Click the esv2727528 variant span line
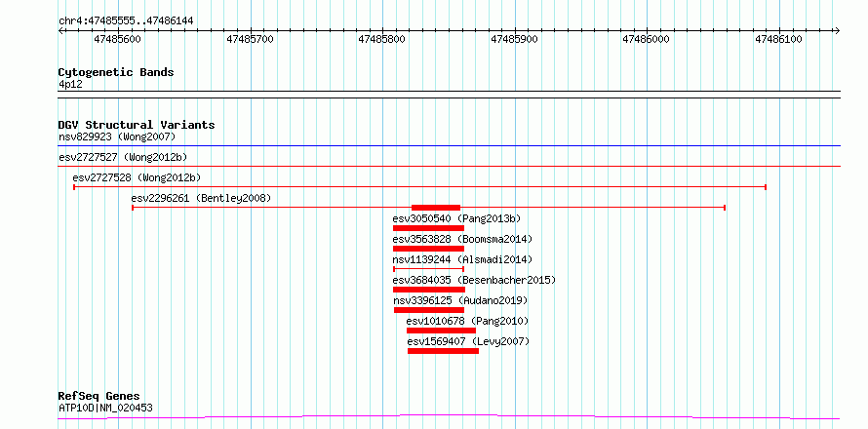This screenshot has height=429, width=868. click(x=419, y=187)
